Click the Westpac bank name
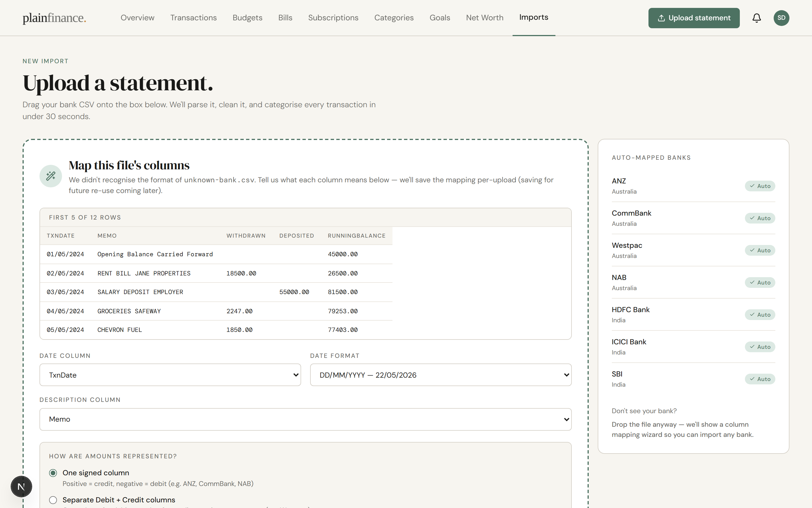Image resolution: width=812 pixels, height=508 pixels. (627, 246)
